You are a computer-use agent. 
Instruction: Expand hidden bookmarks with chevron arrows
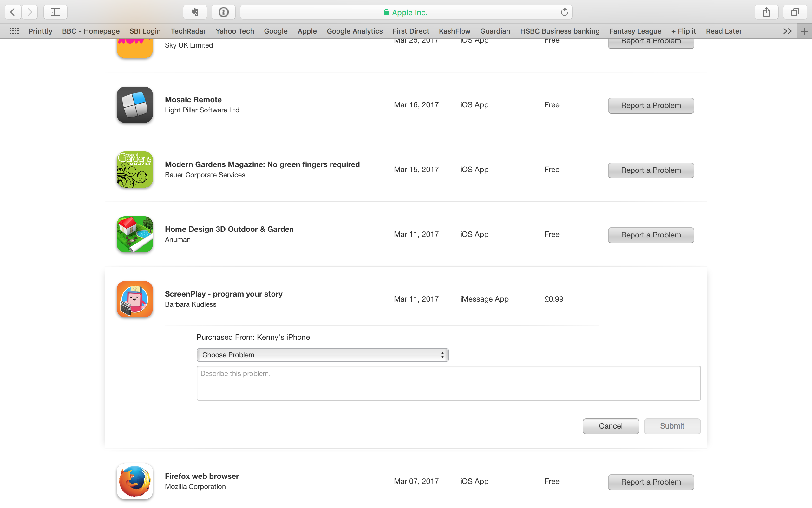pos(787,31)
